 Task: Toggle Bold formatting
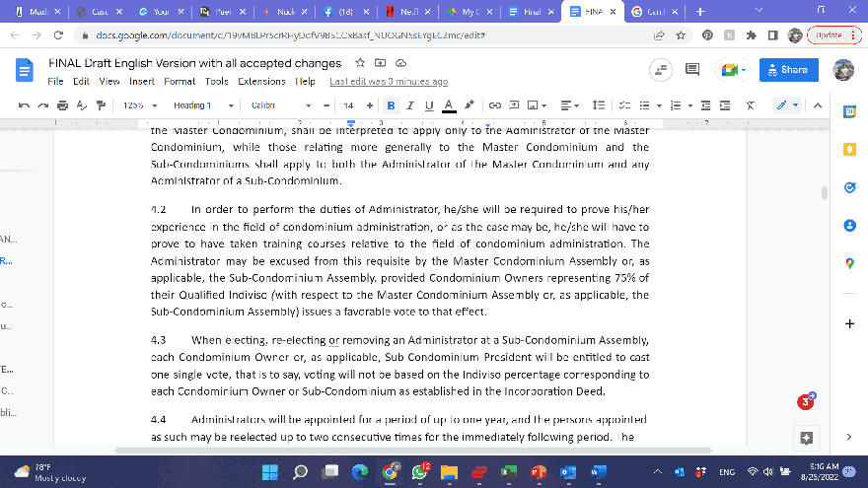[391, 105]
